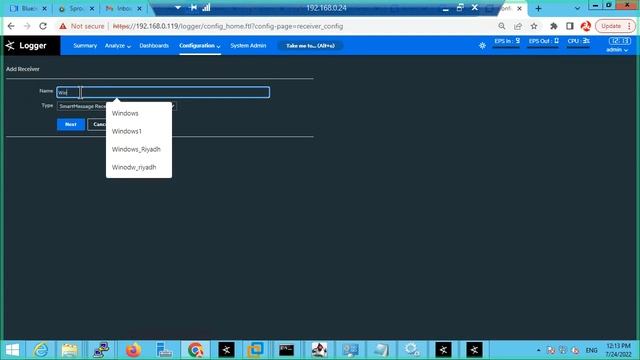
Task: Open the Windows Start button
Action: 12,350
